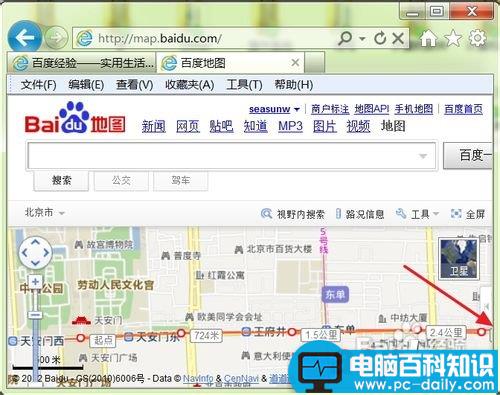Click the 东单 subway station marker
Image resolution: width=500 pixels, height=395 pixels.
[335, 295]
